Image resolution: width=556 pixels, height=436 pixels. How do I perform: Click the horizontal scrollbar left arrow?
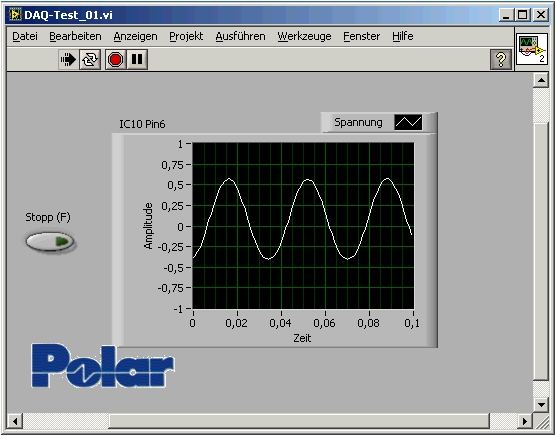click(x=15, y=421)
